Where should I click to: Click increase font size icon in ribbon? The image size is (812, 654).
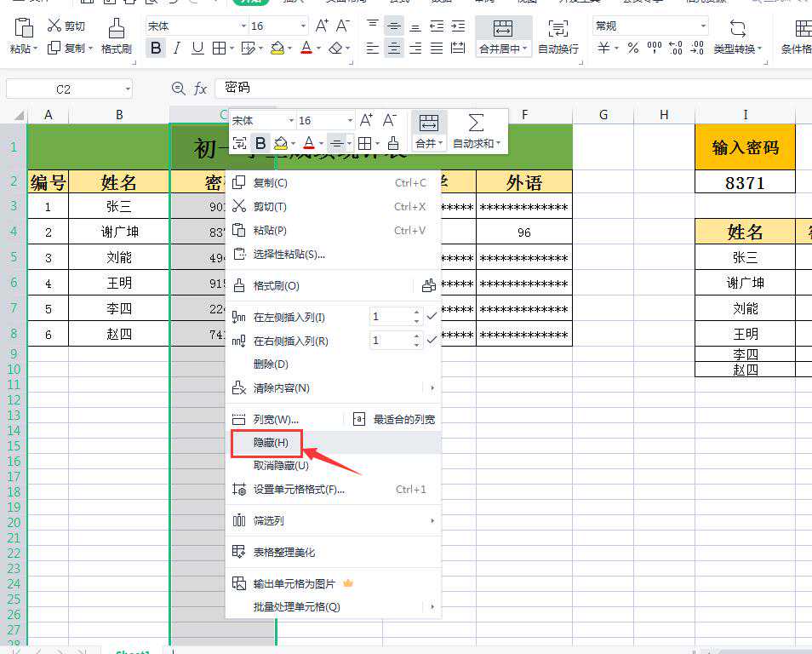click(323, 26)
